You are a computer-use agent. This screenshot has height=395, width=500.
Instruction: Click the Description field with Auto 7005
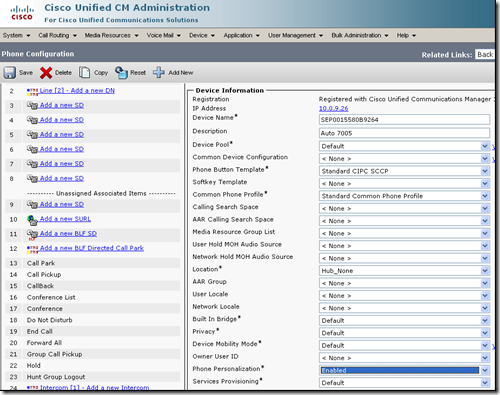[x=404, y=133]
